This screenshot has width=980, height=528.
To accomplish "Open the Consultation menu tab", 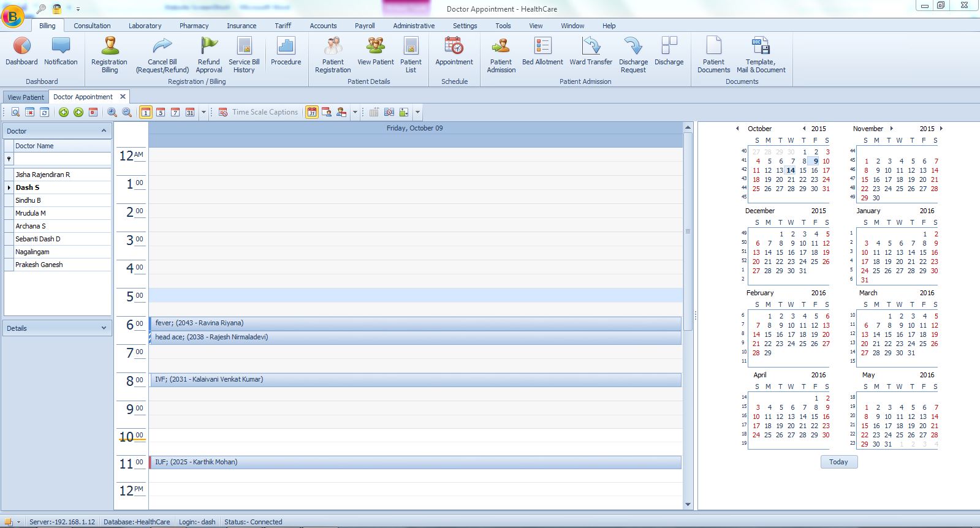I will click(x=92, y=26).
